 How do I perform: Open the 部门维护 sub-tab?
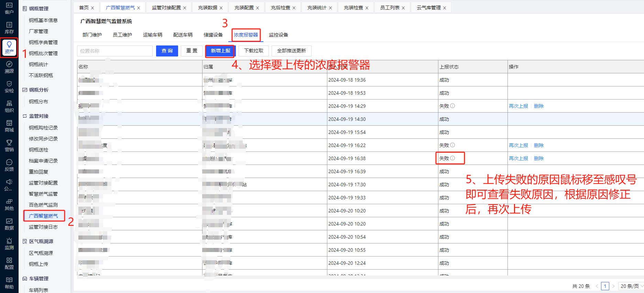point(92,35)
